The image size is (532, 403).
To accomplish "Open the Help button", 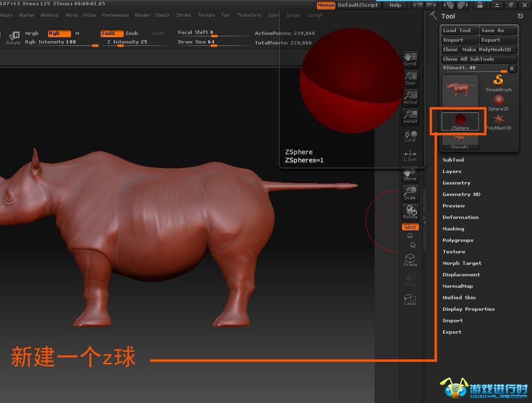I will 395,5.
